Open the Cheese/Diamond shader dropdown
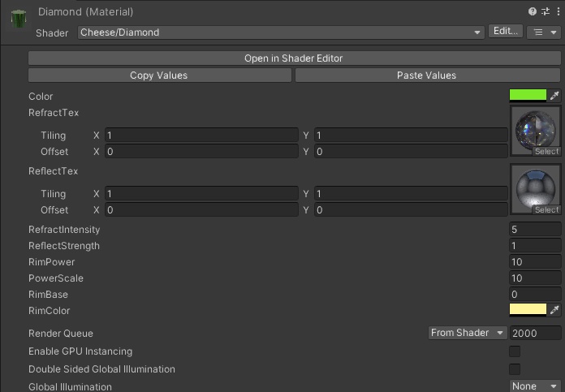Viewport: 565px width, 392px height. click(281, 32)
